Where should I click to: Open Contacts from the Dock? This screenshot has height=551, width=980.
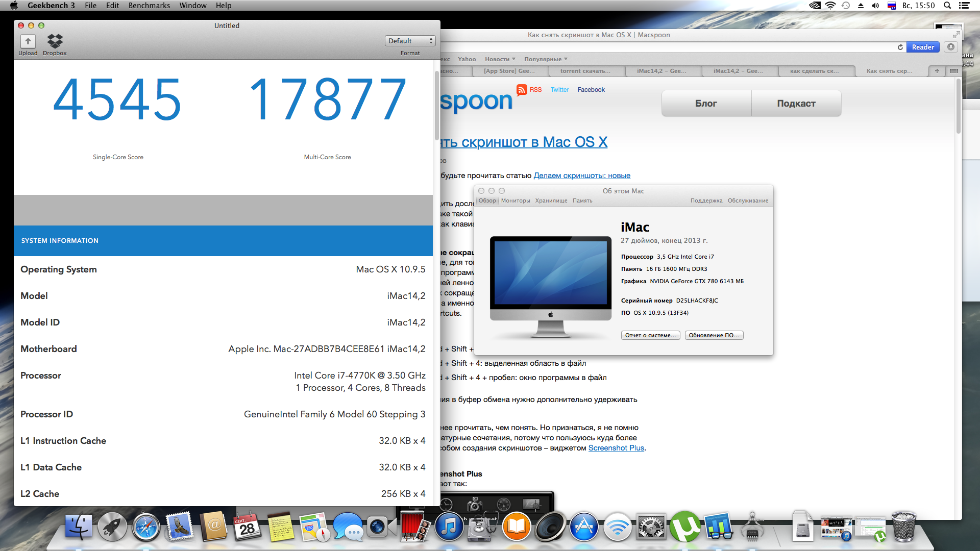tap(213, 527)
